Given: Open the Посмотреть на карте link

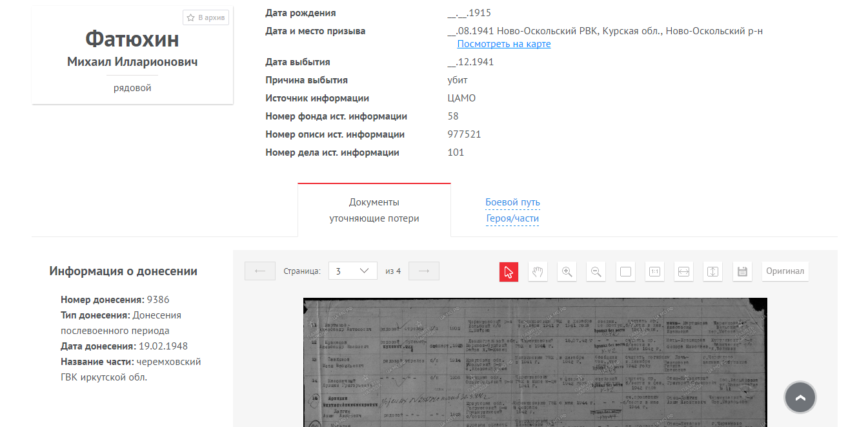Looking at the screenshot, I should coord(503,44).
